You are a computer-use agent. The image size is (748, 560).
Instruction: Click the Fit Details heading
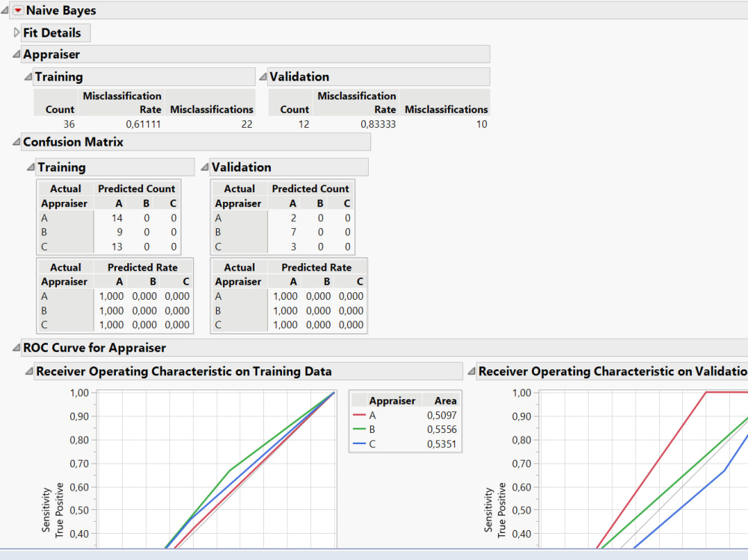[x=52, y=32]
